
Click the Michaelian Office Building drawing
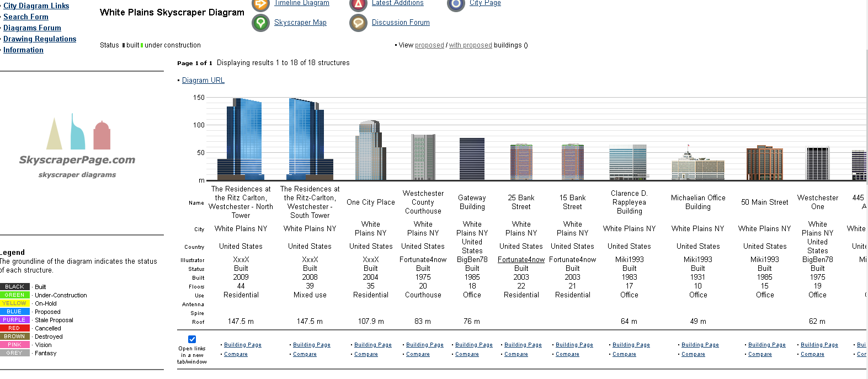(698, 163)
